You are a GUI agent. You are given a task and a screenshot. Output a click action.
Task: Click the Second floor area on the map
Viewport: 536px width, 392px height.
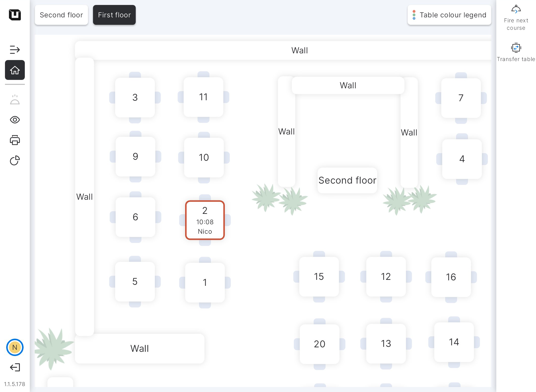[x=347, y=180]
